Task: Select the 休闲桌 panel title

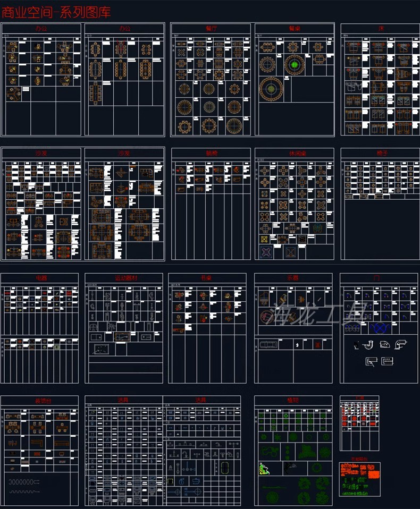Action: pos(294,153)
